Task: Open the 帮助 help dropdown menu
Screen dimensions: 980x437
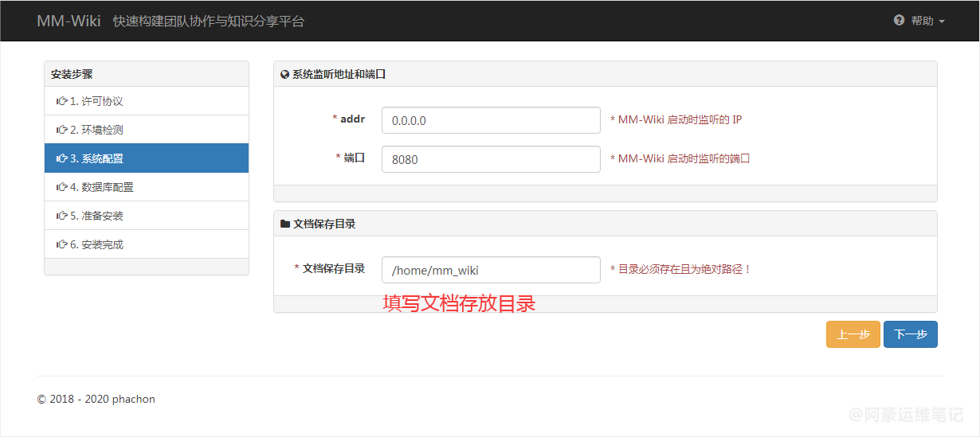Action: (919, 21)
